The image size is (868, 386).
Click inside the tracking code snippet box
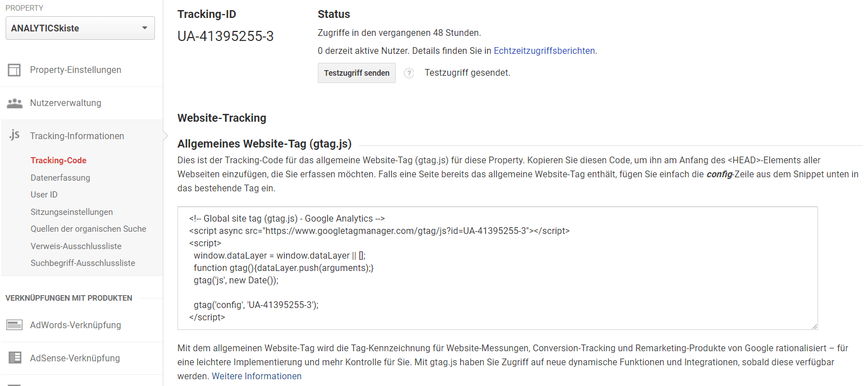(497, 268)
